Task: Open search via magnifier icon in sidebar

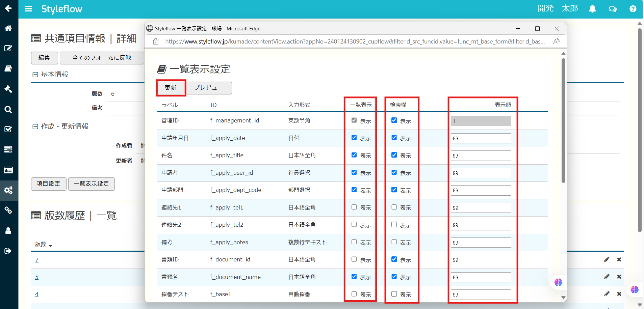Action: (x=8, y=109)
